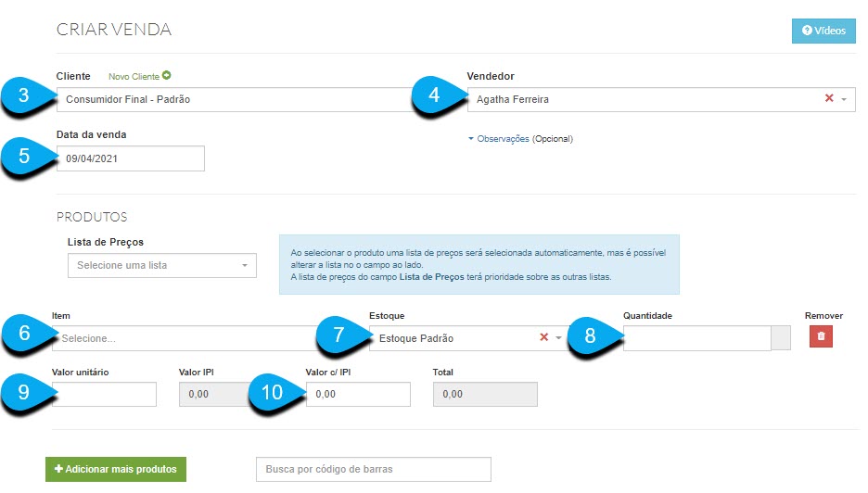Clear Agatha Ferreira with the red X
868x493 pixels.
tap(829, 98)
